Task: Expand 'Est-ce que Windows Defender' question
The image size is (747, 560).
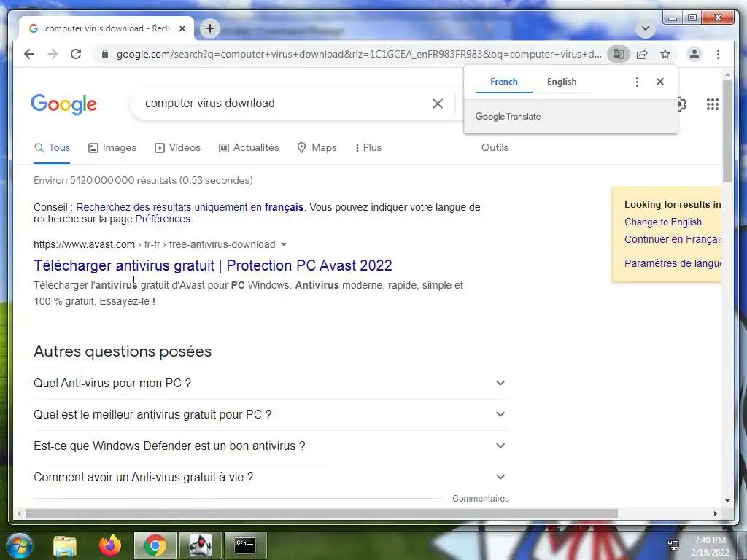Action: [270, 446]
